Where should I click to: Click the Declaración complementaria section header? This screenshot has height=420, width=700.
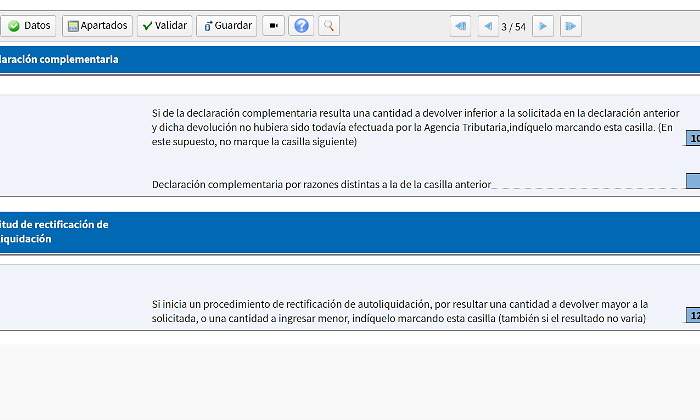tap(350, 60)
